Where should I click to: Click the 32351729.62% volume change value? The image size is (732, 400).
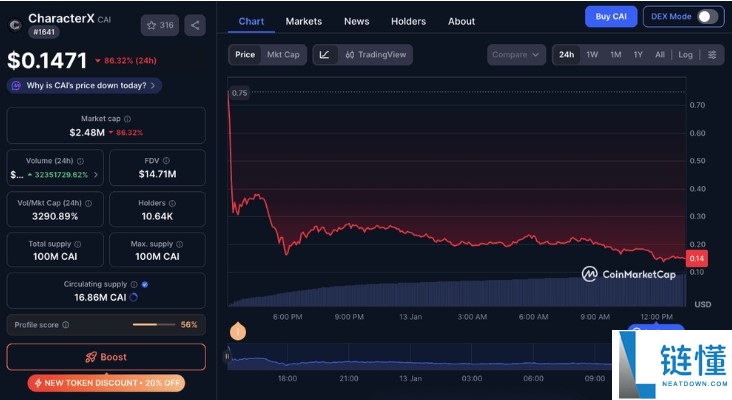(61, 175)
